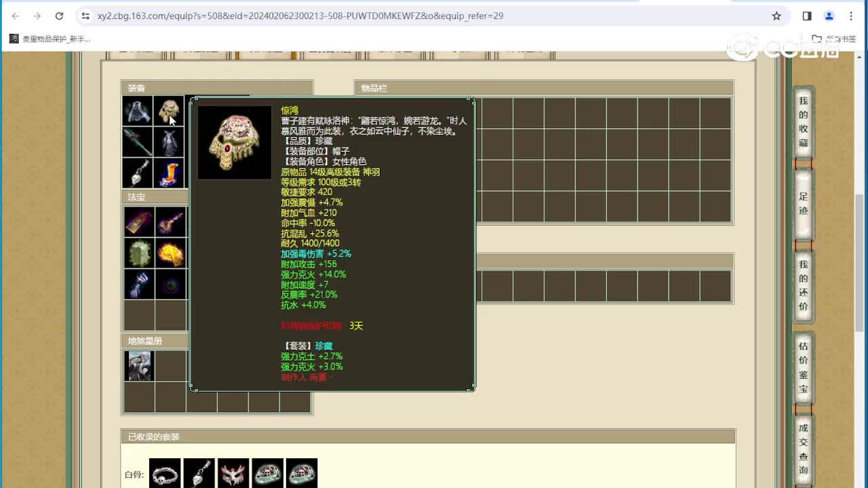Select the purple lute talisman icon
868x488 pixels.
(x=170, y=222)
